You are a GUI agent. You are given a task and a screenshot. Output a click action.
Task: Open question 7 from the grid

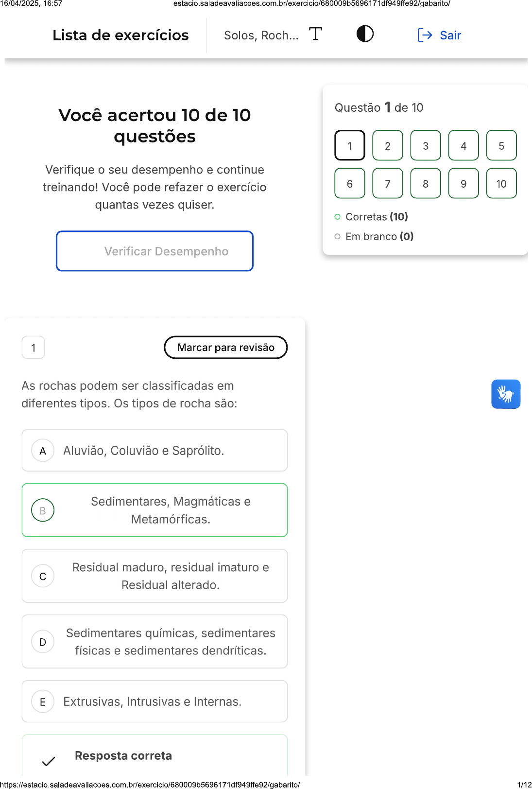(388, 183)
